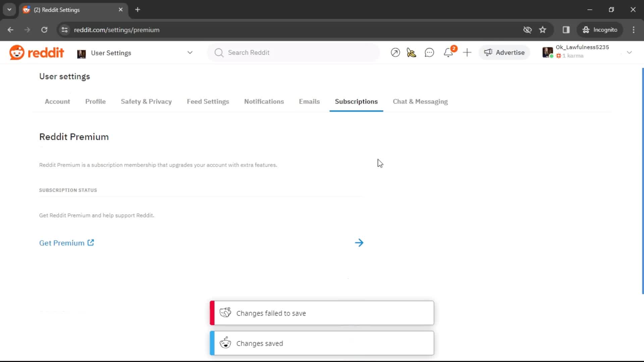Click the chat/messaging bubble icon
The image size is (644, 362).
(429, 52)
